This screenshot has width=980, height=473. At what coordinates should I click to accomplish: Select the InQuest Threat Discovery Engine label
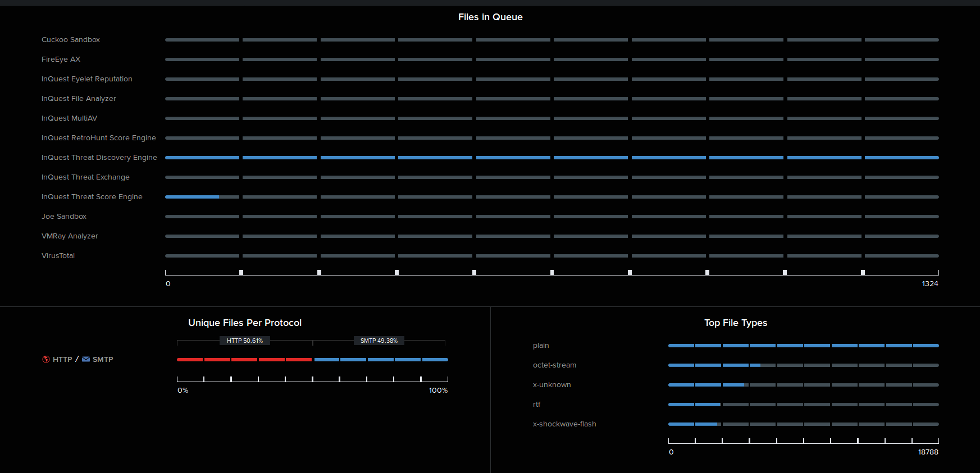99,158
